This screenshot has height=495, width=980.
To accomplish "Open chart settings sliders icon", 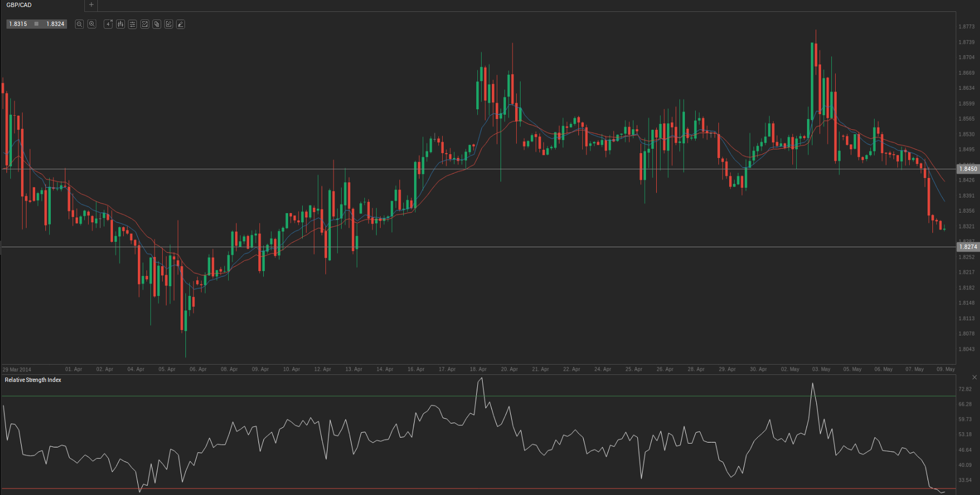I will 132,24.
